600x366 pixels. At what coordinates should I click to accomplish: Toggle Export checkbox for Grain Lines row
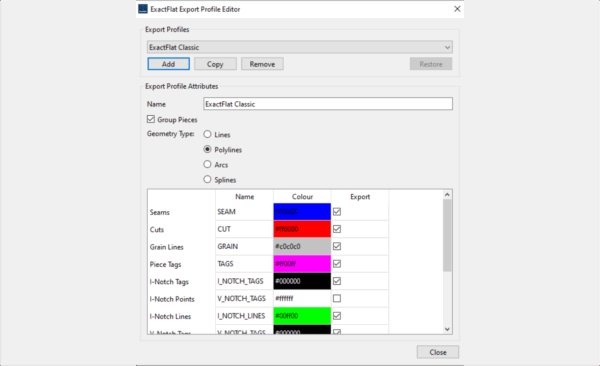tap(337, 246)
